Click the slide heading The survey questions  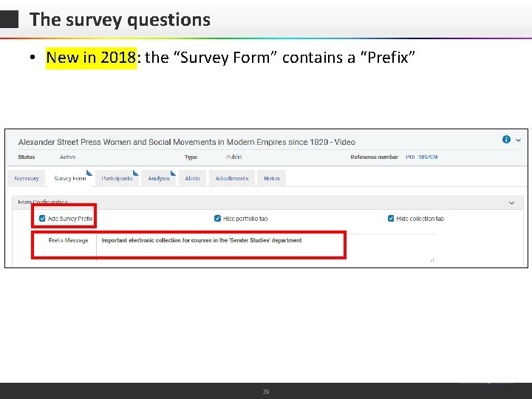[120, 20]
